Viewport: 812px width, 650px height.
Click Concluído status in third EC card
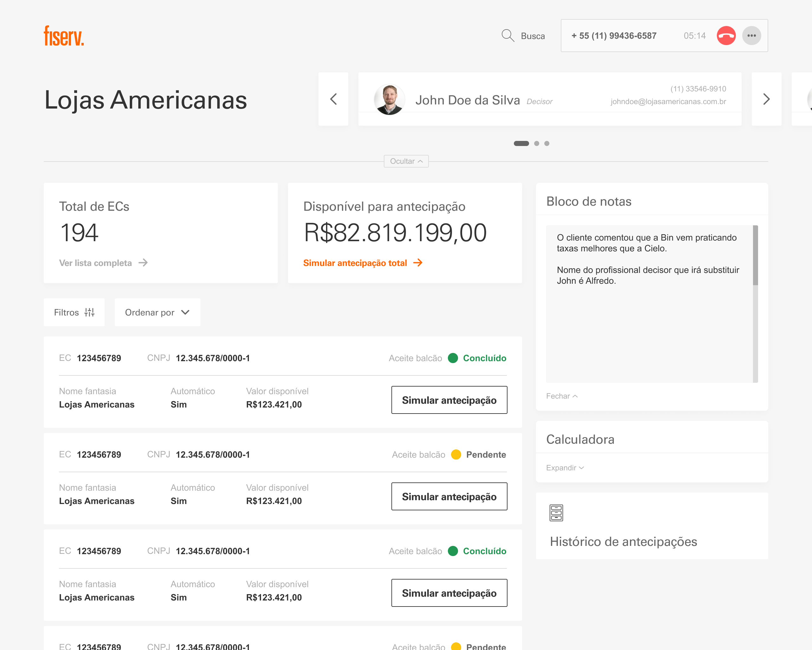tap(484, 551)
